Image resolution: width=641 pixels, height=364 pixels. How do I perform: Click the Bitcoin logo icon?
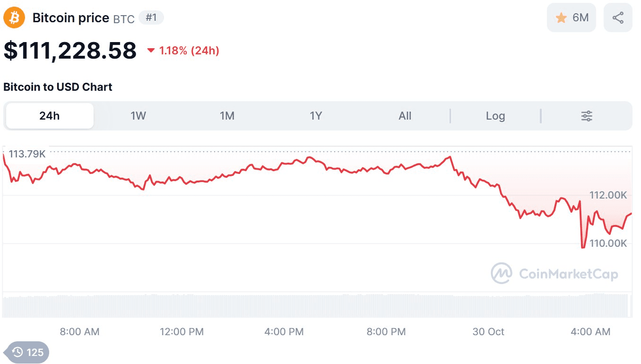pos(14,18)
